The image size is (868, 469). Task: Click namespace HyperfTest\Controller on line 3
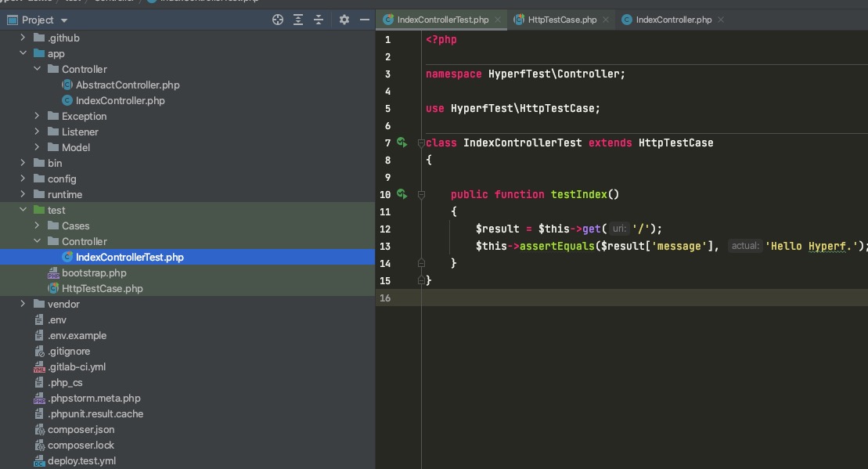click(x=524, y=74)
